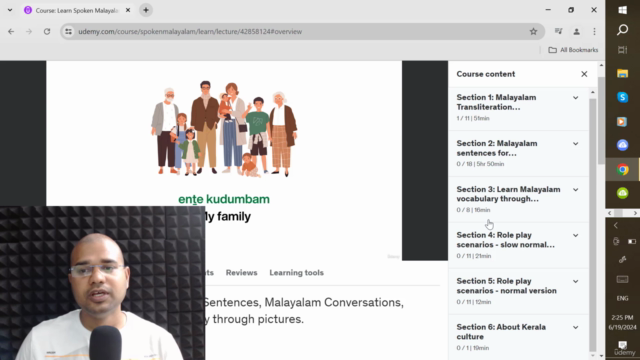Open Chrome three-dot menu
The image size is (640, 360).
point(594,31)
